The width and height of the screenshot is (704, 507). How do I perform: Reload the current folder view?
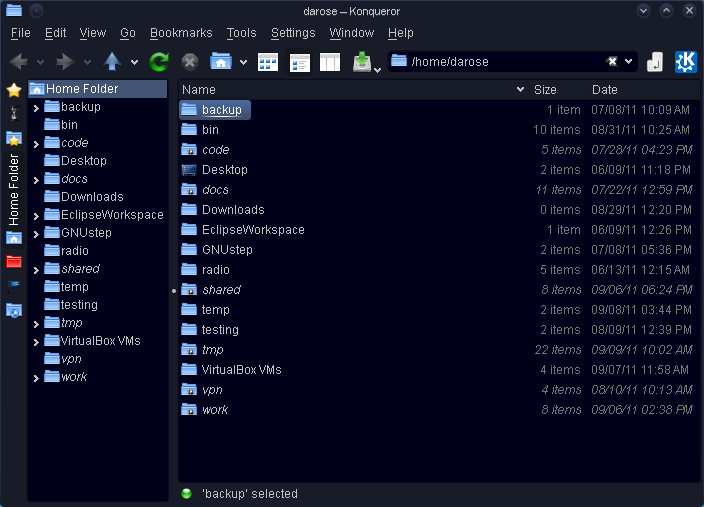tap(159, 62)
